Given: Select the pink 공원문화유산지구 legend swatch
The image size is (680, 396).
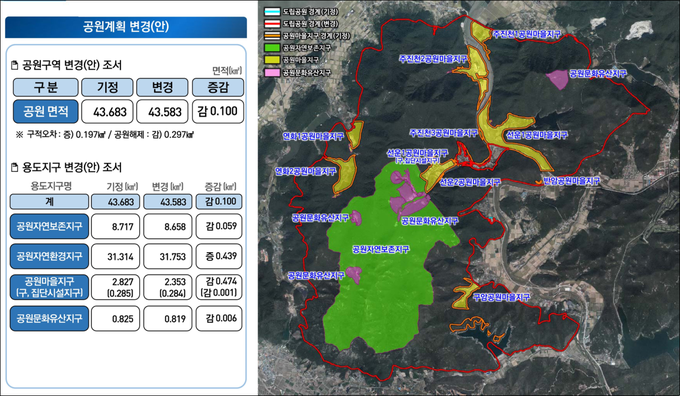Looking at the screenshot, I should click(x=272, y=72).
